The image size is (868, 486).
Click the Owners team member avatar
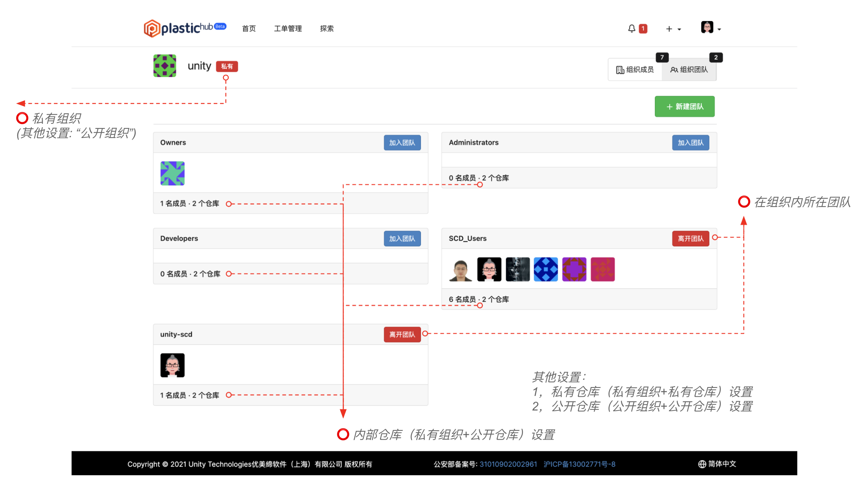click(x=173, y=173)
